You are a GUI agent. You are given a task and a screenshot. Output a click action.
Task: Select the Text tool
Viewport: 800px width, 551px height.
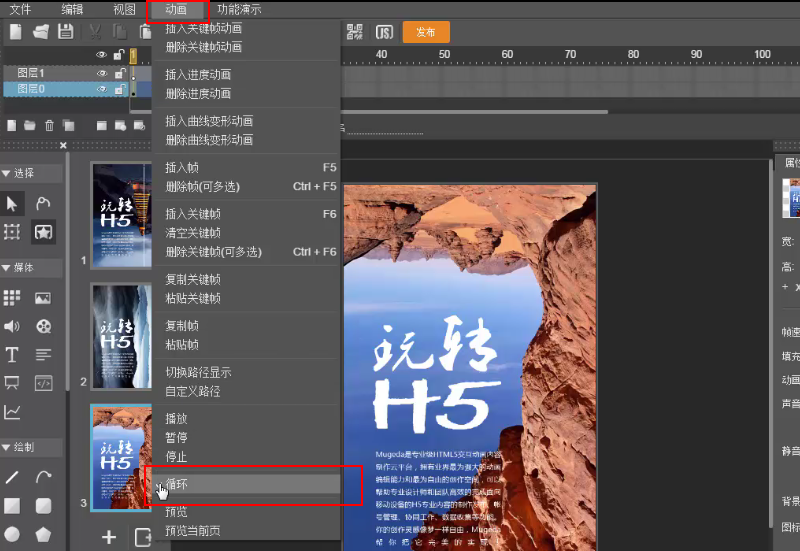pos(12,355)
